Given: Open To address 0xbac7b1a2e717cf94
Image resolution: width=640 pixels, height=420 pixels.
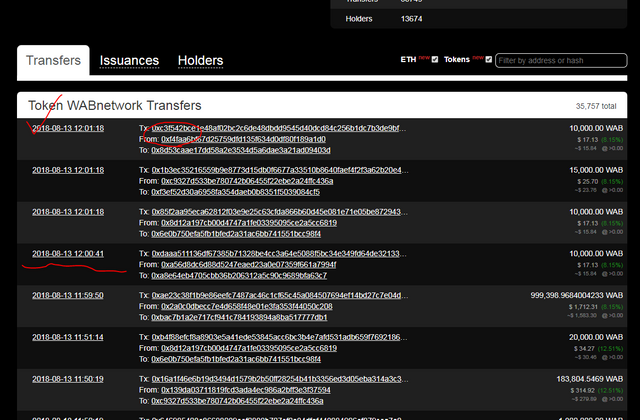Looking at the screenshot, I should pos(239,317).
